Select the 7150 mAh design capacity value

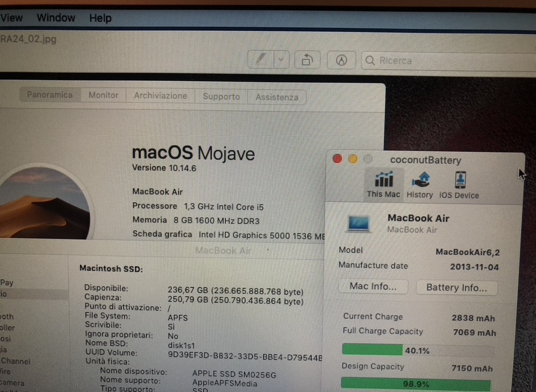pos(472,368)
